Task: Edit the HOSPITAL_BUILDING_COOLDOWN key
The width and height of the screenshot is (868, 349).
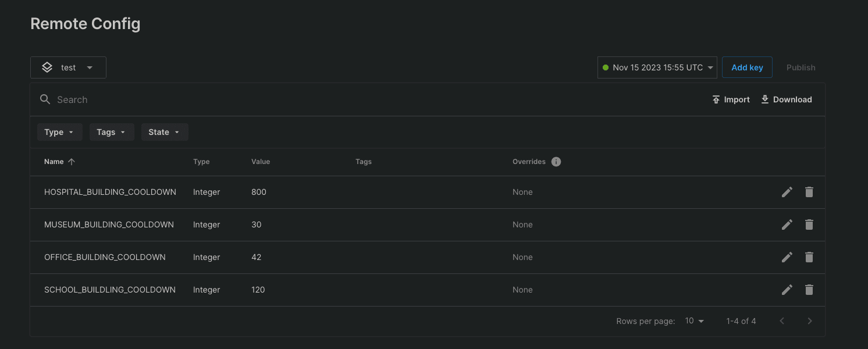Action: [x=787, y=192]
